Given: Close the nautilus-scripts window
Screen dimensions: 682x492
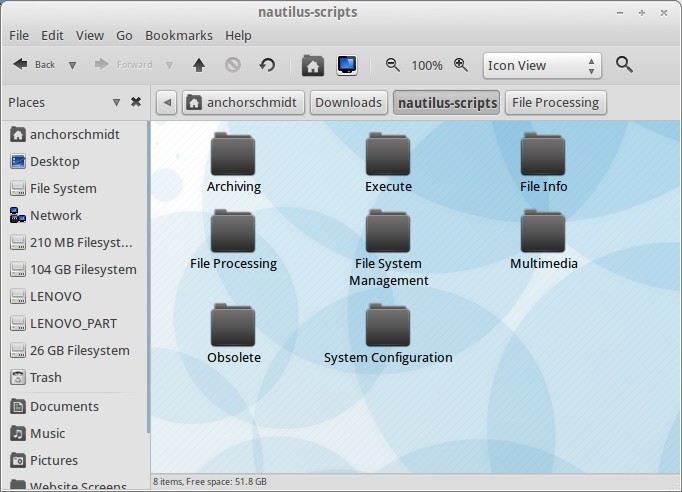Looking at the screenshot, I should (x=664, y=13).
